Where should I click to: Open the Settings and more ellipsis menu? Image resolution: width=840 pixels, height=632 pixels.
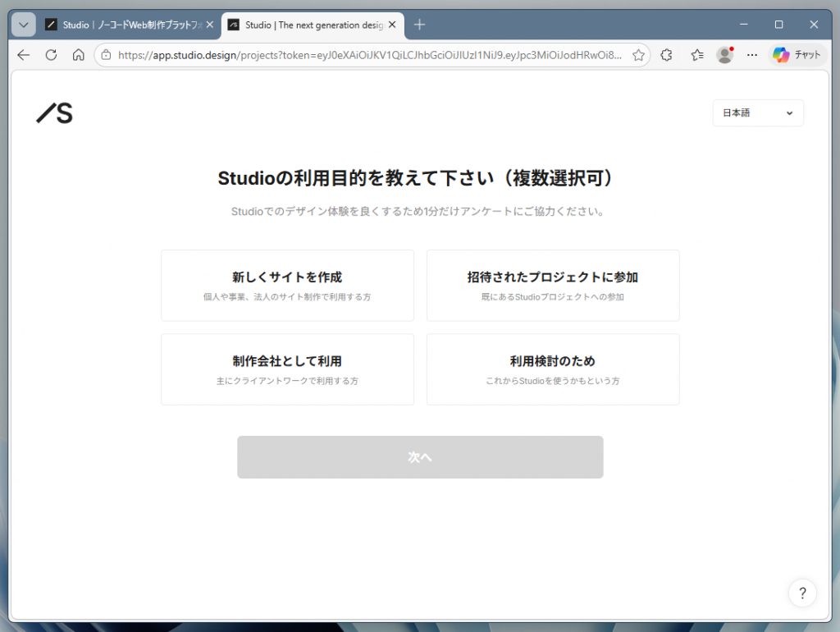tap(752, 55)
